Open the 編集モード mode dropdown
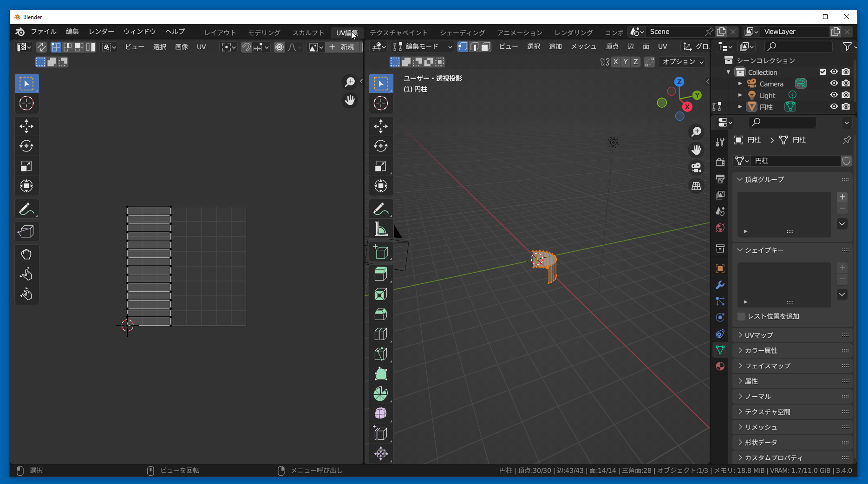This screenshot has width=868, height=484. click(422, 46)
